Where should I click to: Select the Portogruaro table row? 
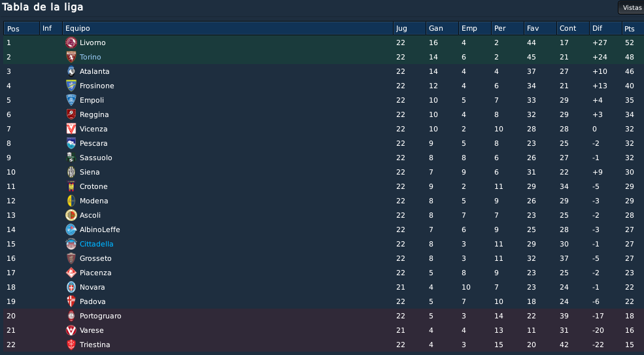(324, 316)
